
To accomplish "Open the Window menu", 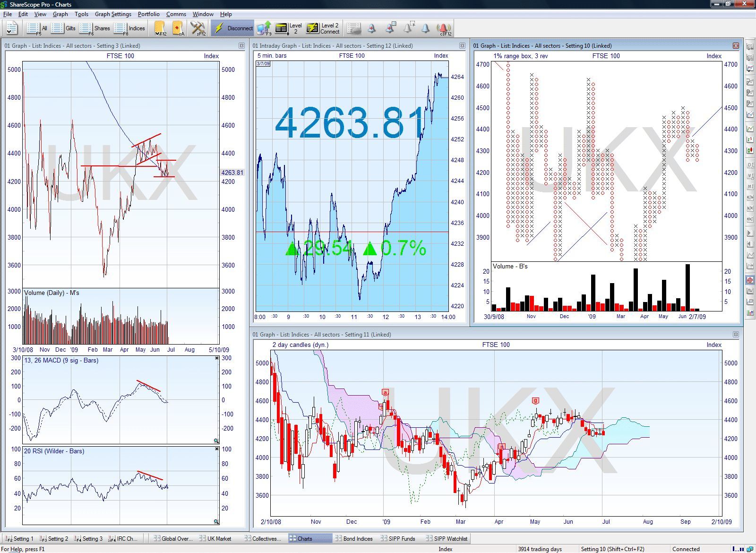I will pyautogui.click(x=203, y=14).
